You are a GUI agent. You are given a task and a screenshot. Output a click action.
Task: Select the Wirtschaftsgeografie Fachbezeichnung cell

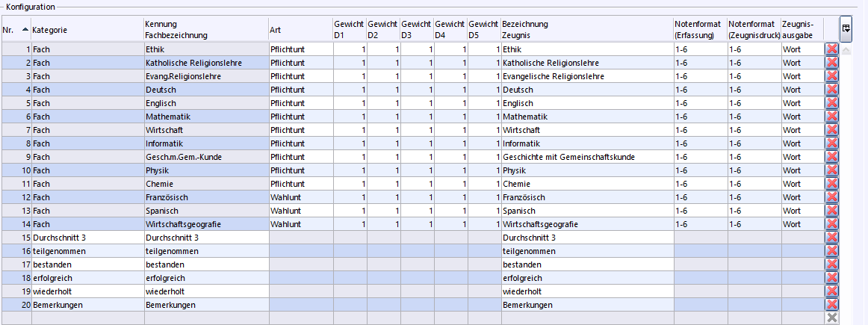pos(205,224)
